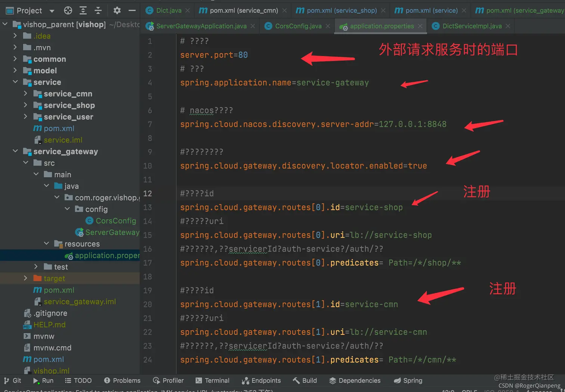Image resolution: width=565 pixels, height=392 pixels.
Task: Select .gitignore file
Action: 50,313
